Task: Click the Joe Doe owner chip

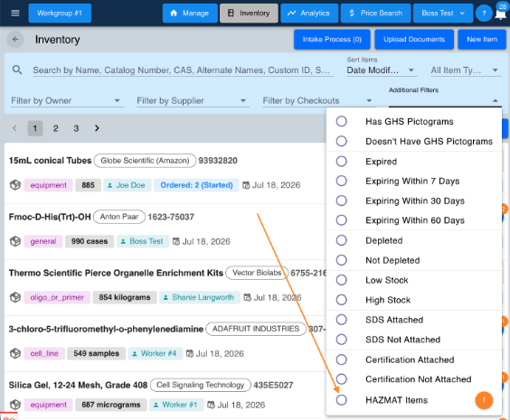Action: tap(127, 185)
